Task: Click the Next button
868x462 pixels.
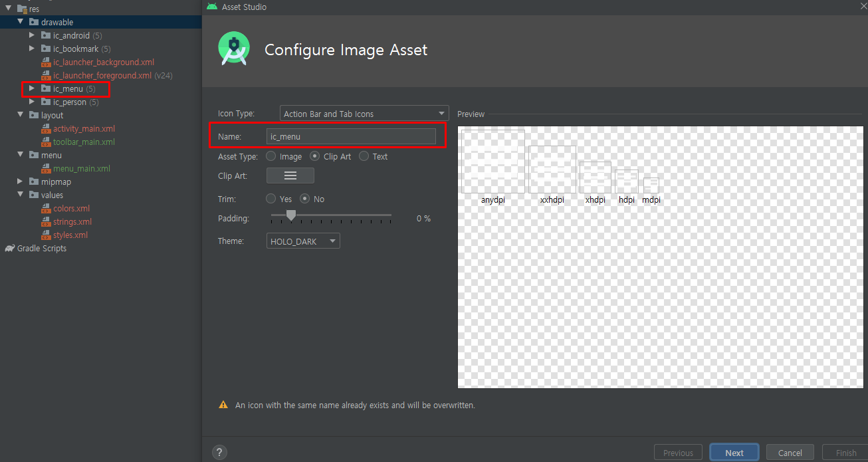Action: pyautogui.click(x=734, y=453)
